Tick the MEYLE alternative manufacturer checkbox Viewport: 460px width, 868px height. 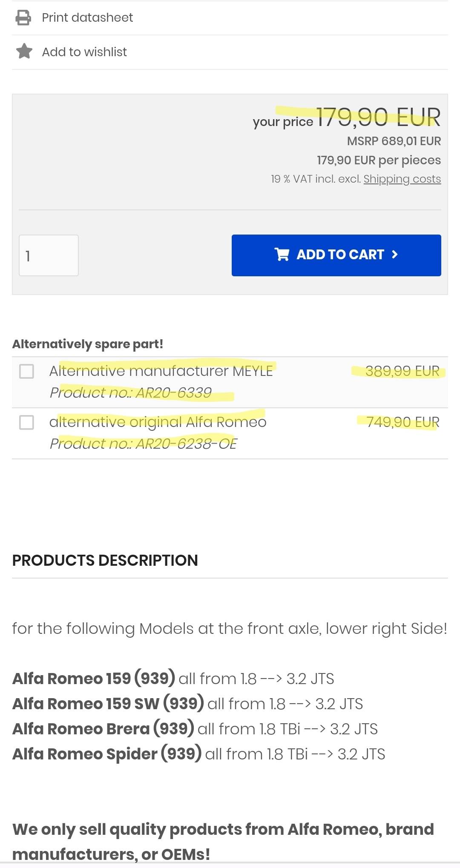pos(27,371)
